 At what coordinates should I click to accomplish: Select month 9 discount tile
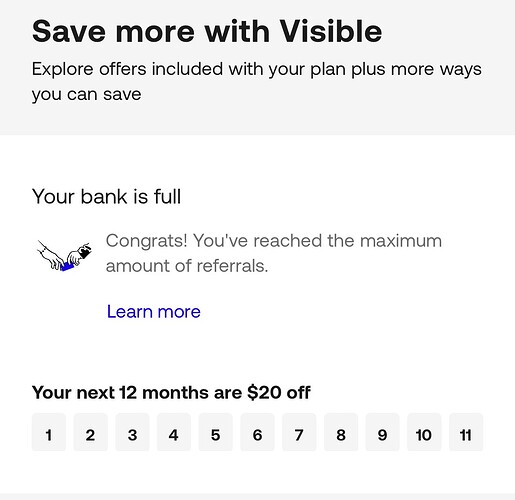click(383, 432)
